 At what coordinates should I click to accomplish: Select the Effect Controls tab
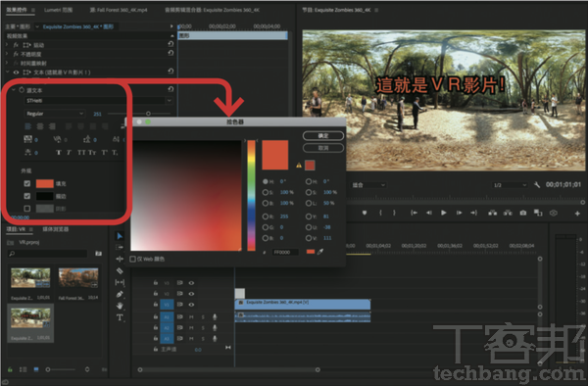tap(17, 10)
